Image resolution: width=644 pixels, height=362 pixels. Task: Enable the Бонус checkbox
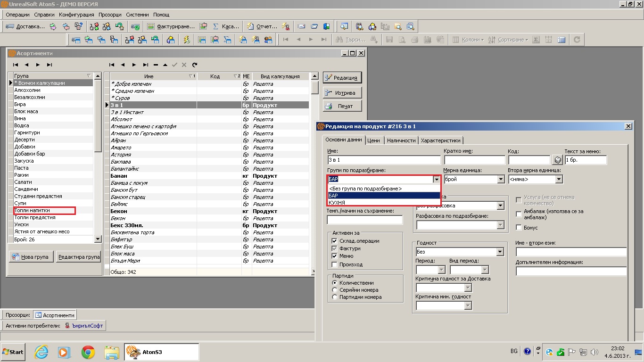519,228
